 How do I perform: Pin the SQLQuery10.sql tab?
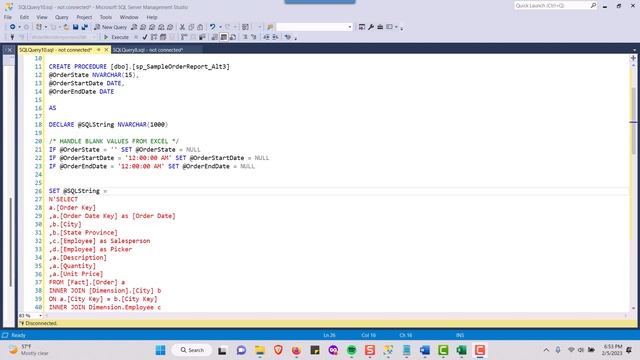coord(98,50)
